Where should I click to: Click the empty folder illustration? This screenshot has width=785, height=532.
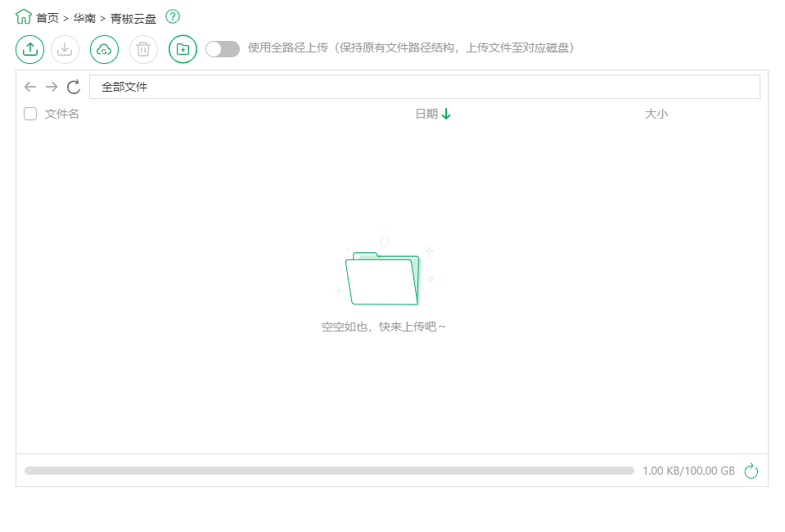pos(384,273)
